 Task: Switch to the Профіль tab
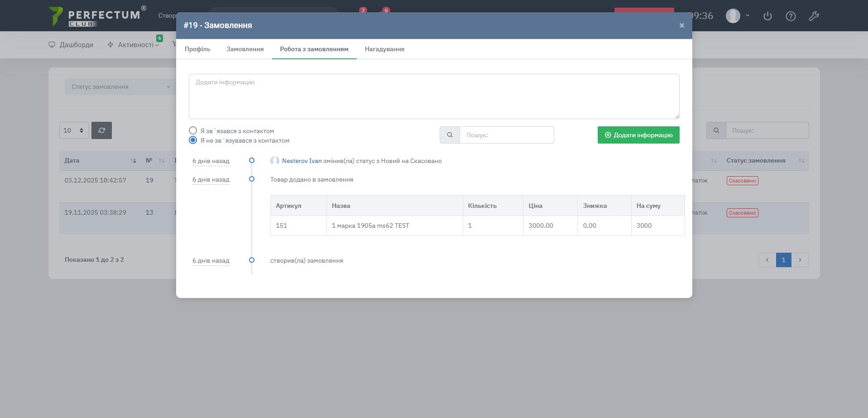coord(197,49)
